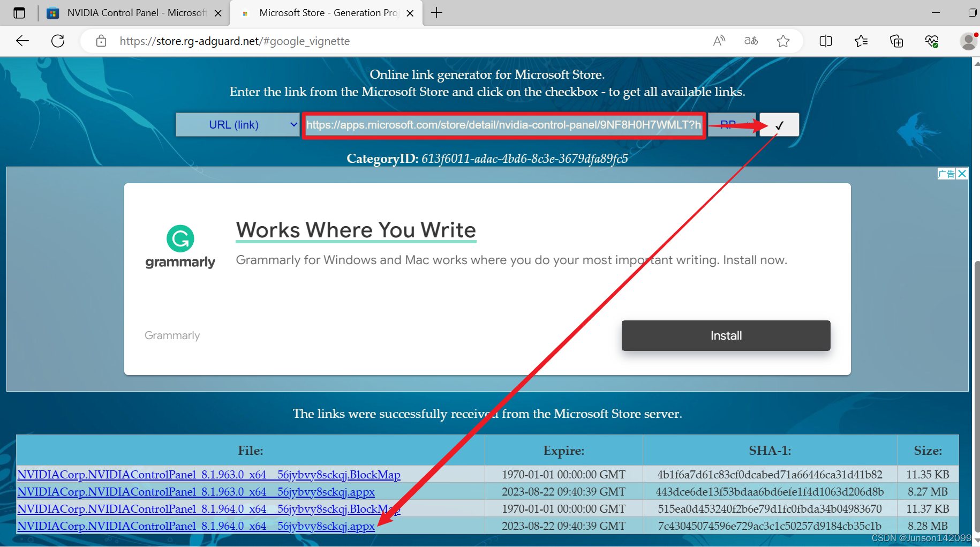The width and height of the screenshot is (980, 547).
Task: Click the 8.28 MB size cell
Action: (928, 526)
